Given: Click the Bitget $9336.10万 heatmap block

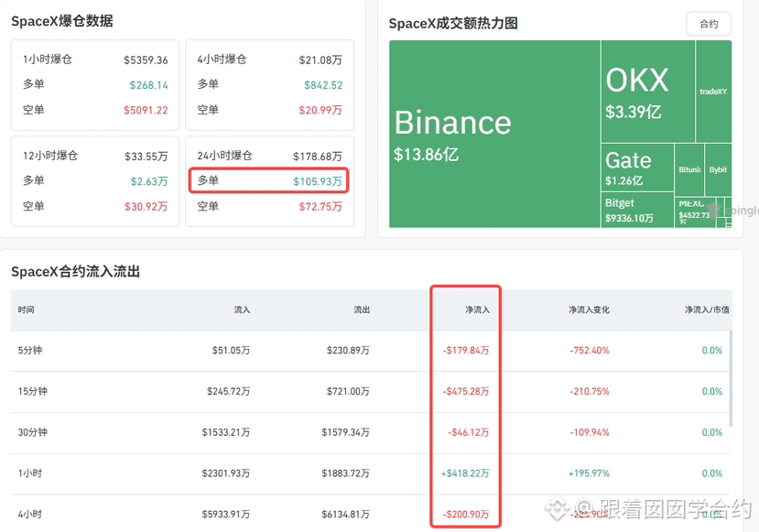Looking at the screenshot, I should point(637,210).
